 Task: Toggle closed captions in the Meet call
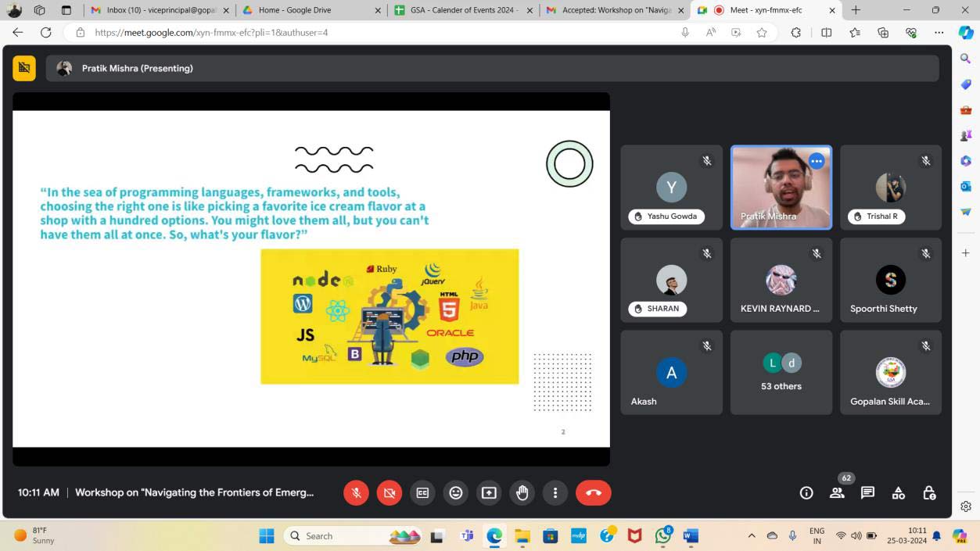pyautogui.click(x=422, y=492)
